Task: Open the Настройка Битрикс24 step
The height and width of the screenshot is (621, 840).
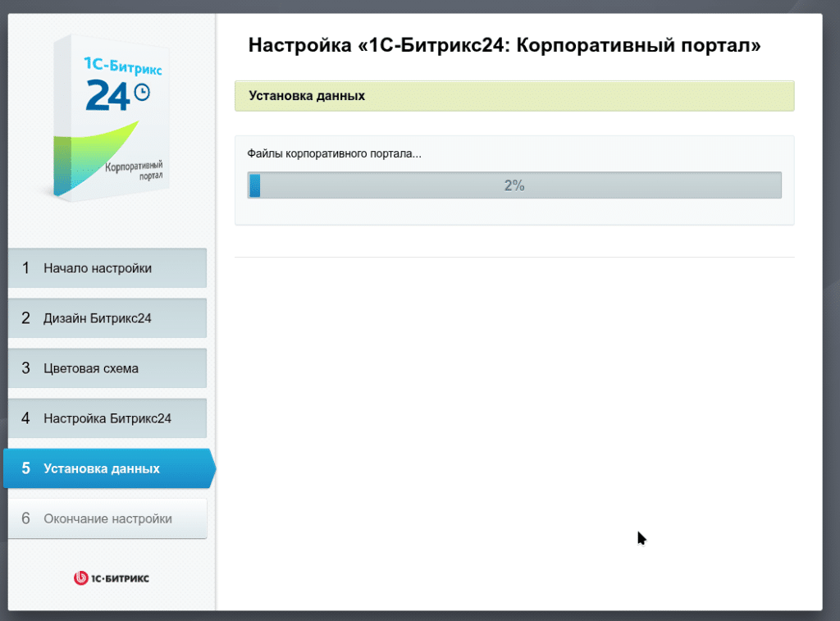Action: (107, 418)
